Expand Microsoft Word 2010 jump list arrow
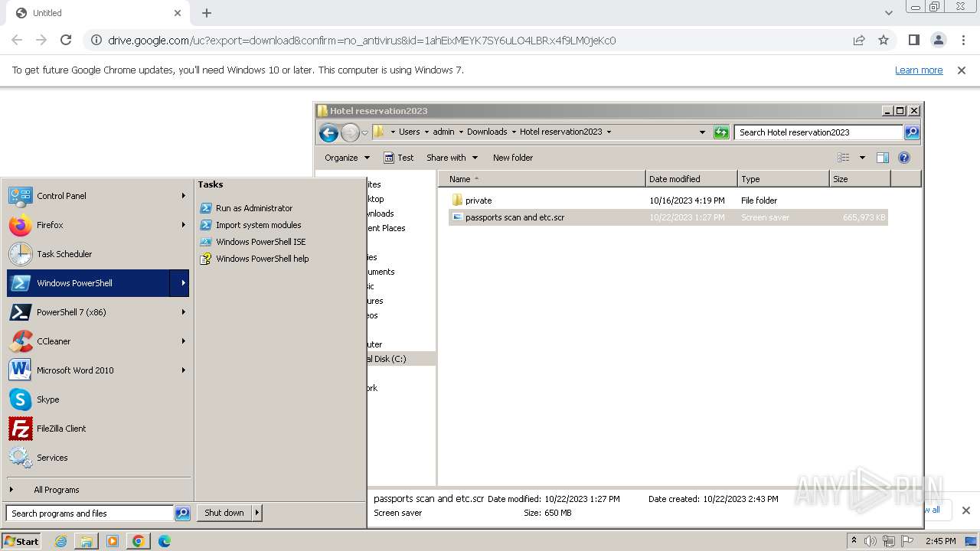The width and height of the screenshot is (980, 551). click(x=183, y=370)
